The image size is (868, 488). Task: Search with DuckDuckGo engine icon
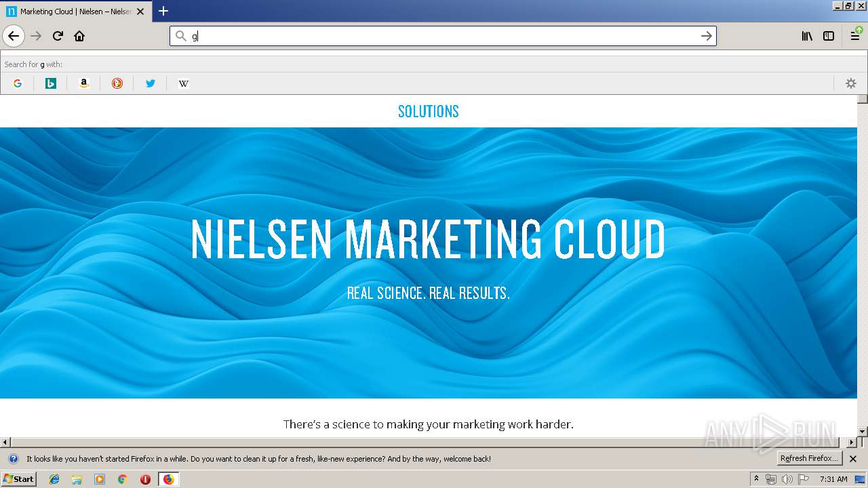pos(117,83)
